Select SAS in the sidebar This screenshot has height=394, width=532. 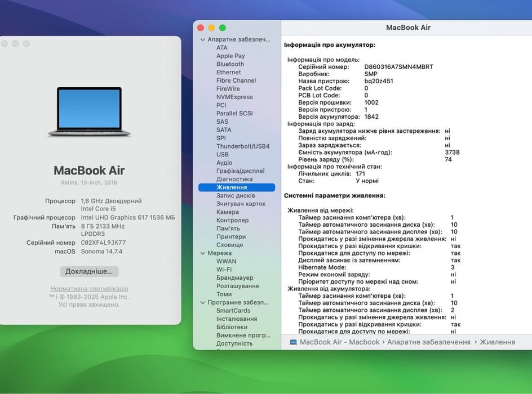(222, 122)
